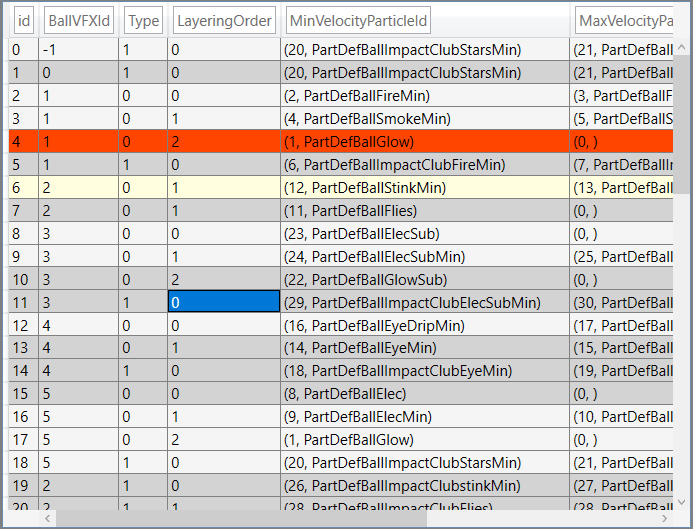The height and width of the screenshot is (529, 693).
Task: Select PartDefBallImpactClubStarsMin cell in row 0
Action: pyautogui.click(x=425, y=49)
